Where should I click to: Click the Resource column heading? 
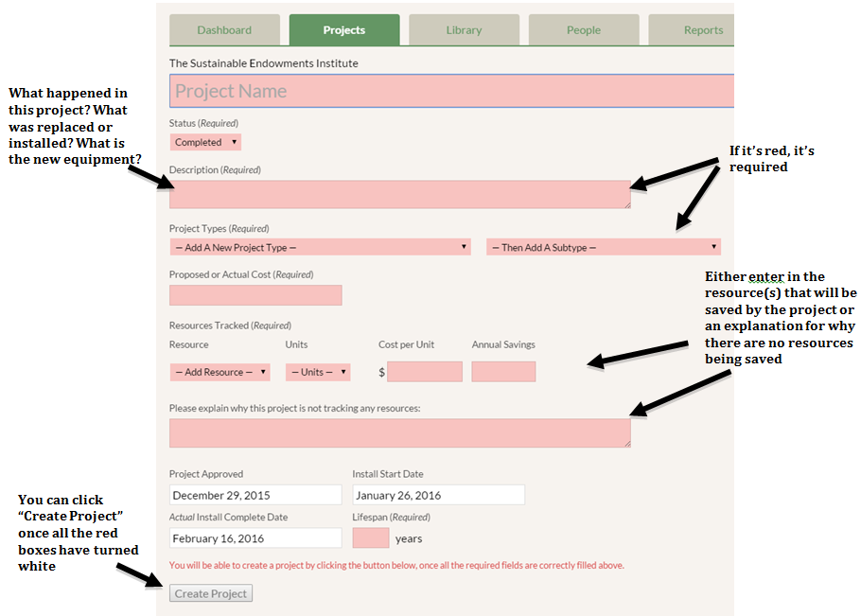pos(189,344)
